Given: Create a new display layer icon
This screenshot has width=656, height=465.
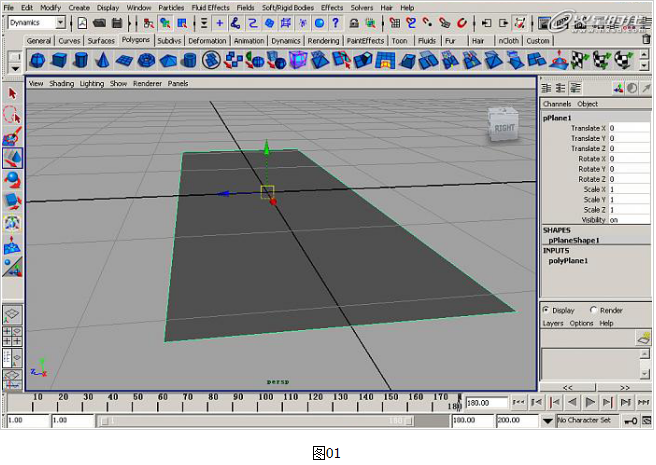Looking at the screenshot, I should (x=643, y=337).
